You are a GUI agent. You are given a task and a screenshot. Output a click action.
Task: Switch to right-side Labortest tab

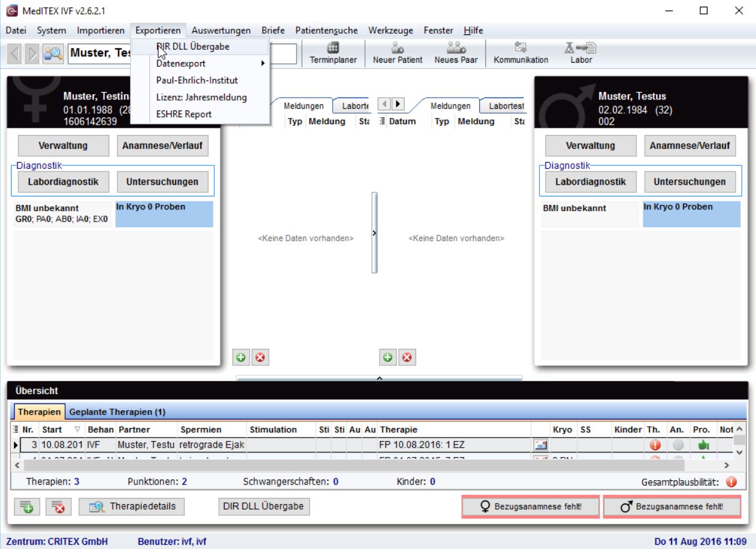(x=506, y=106)
